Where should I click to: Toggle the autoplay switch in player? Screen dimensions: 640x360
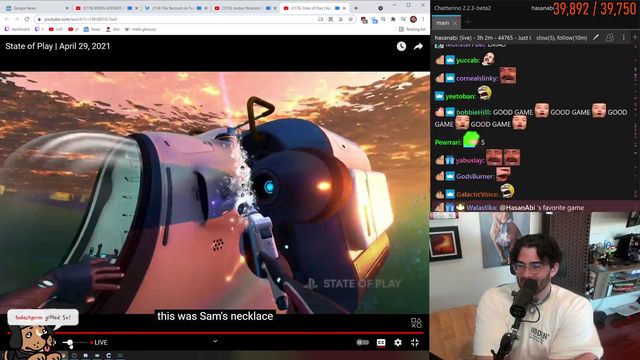click(362, 343)
